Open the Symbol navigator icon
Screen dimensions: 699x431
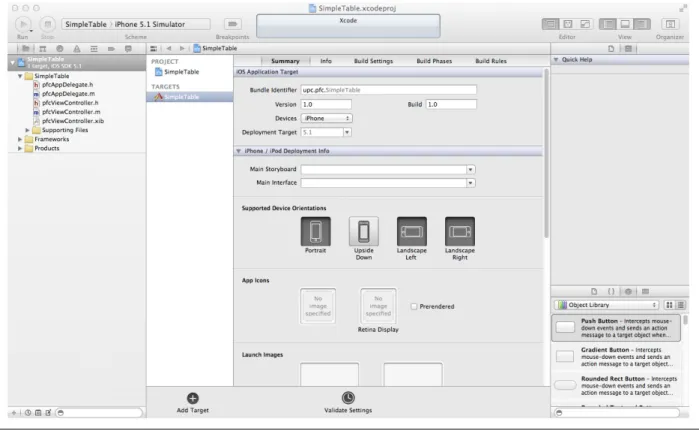coord(43,49)
